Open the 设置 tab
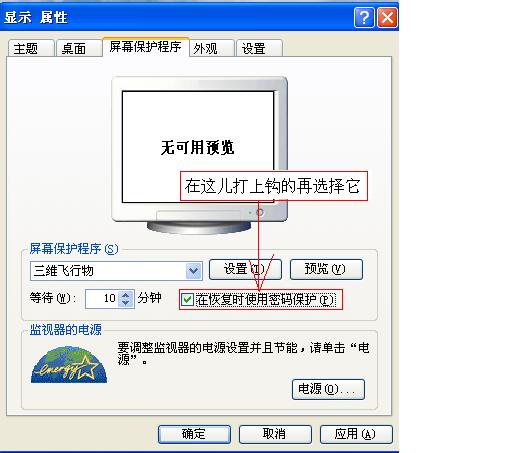 (x=259, y=48)
